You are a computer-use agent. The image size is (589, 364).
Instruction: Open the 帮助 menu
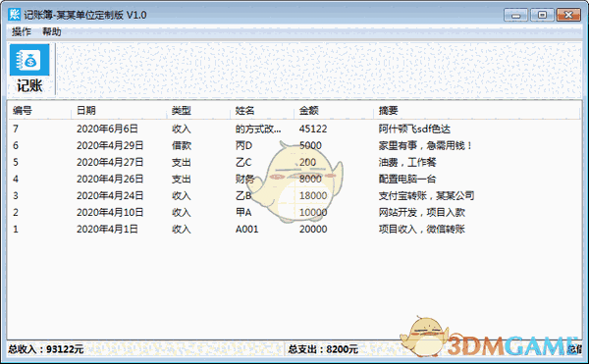(x=52, y=32)
